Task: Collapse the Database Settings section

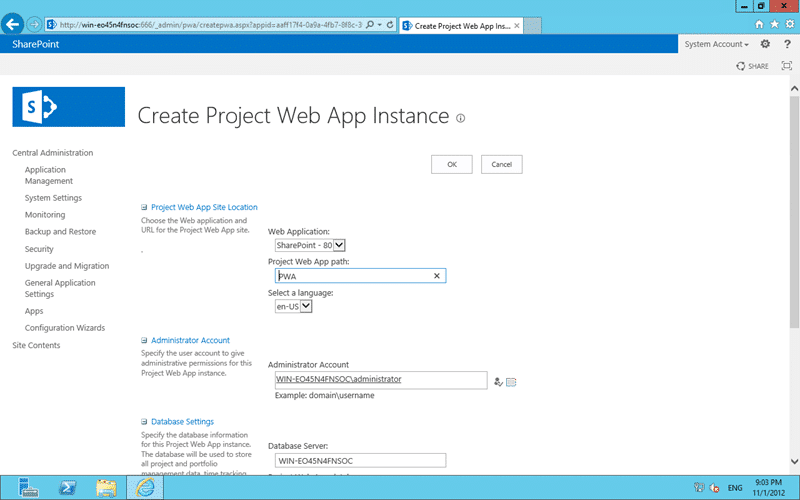Action: point(144,421)
